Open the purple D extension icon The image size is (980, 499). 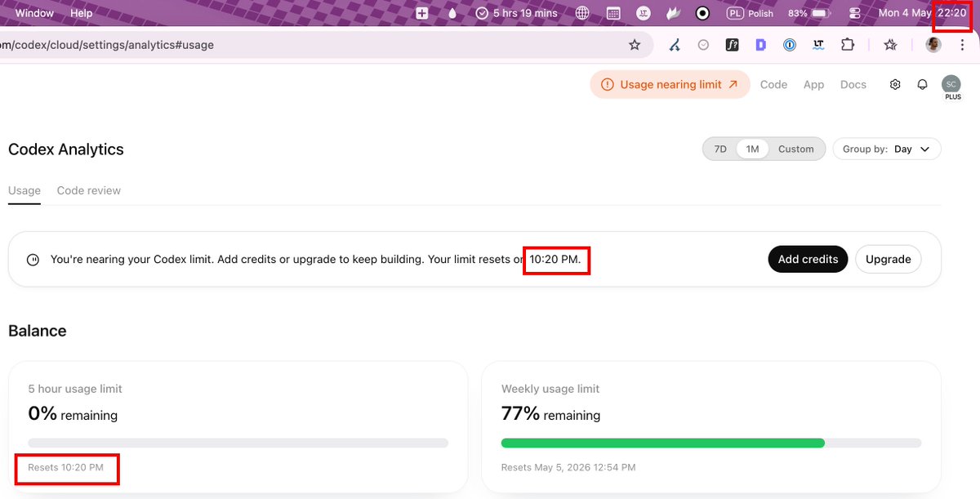pyautogui.click(x=760, y=45)
